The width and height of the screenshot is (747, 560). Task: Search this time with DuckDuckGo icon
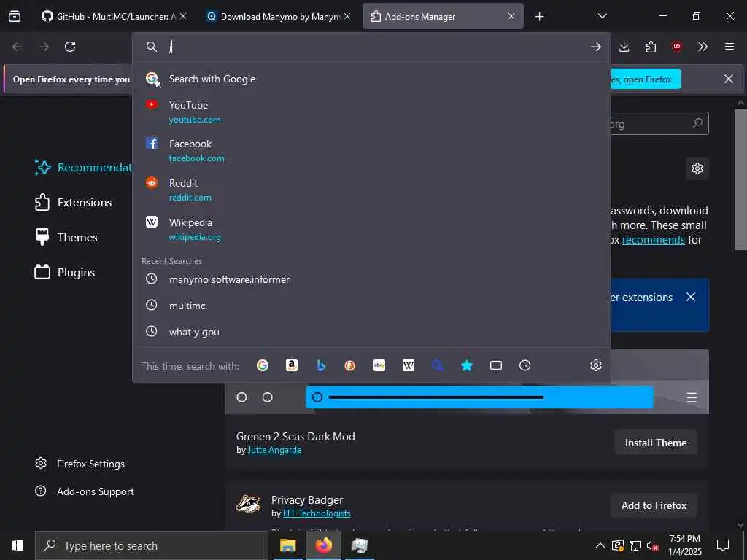click(x=349, y=365)
